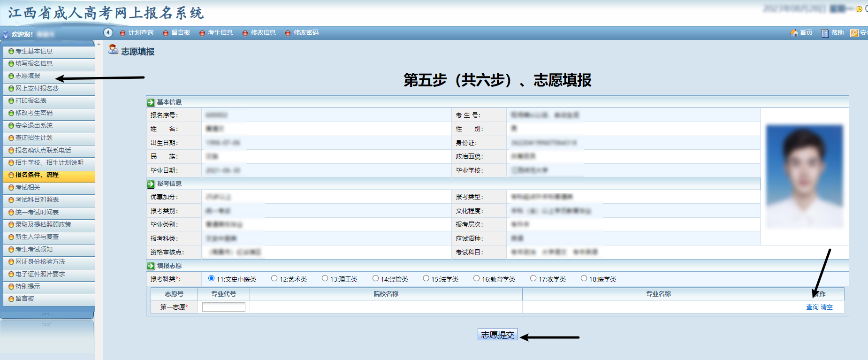Click the 查询 link in operation column
The width and height of the screenshot is (868, 360).
(x=812, y=307)
